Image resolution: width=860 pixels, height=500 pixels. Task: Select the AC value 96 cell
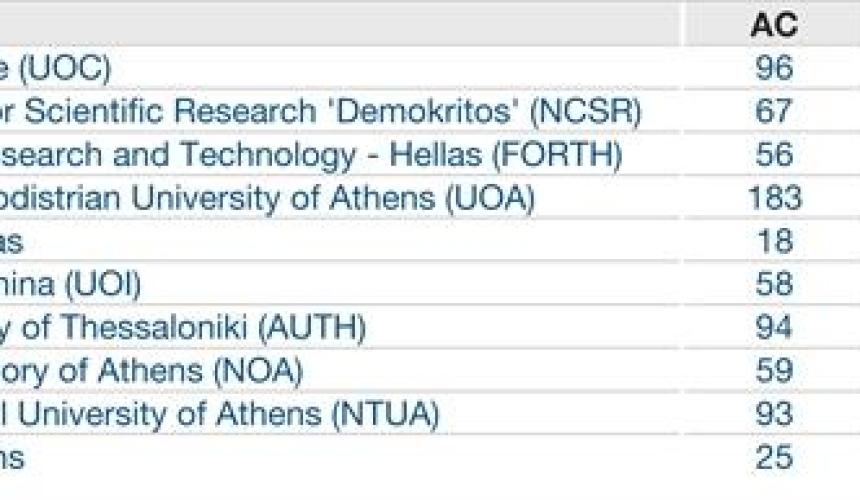[x=774, y=68]
